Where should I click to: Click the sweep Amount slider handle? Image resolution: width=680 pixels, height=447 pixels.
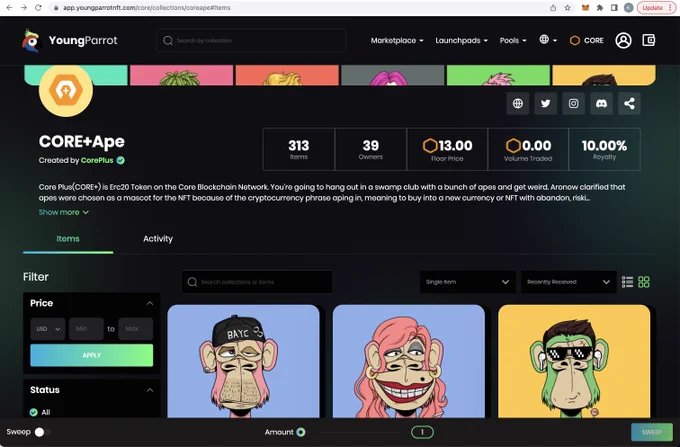coord(301,432)
